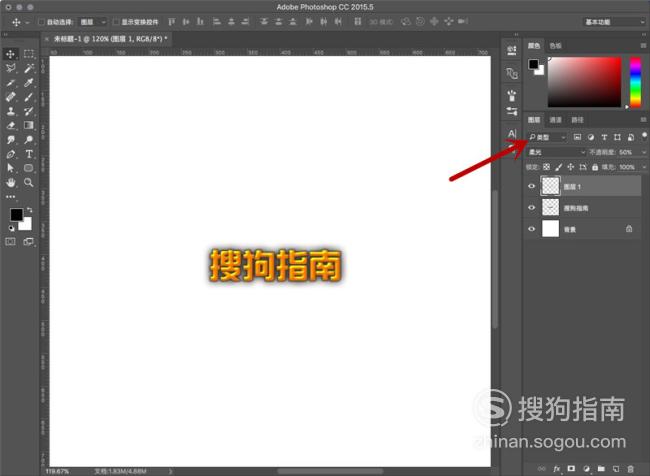Open the fill 100% slider arrow
650x476 pixels.
643,167
